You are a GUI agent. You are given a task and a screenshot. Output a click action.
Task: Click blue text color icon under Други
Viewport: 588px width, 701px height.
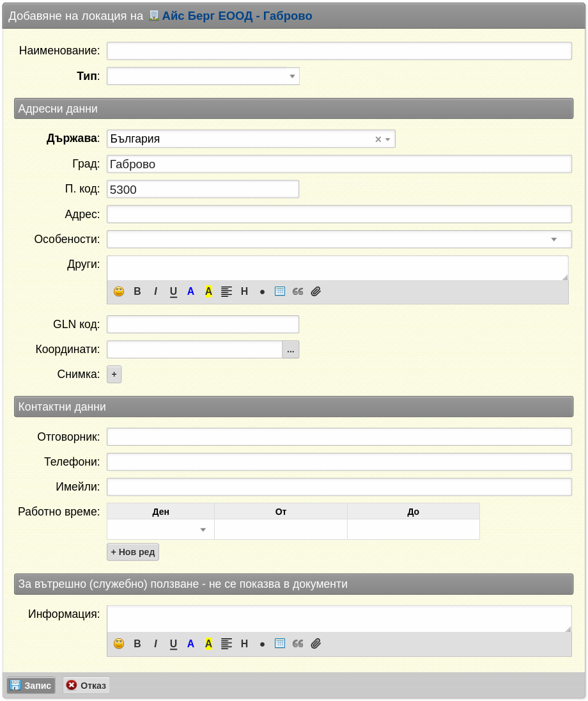(x=191, y=292)
